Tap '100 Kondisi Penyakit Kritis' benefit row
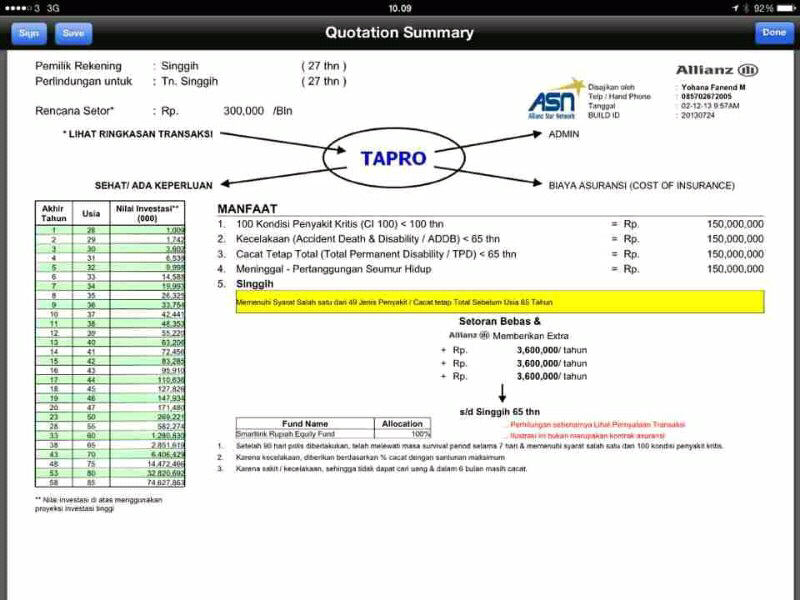The width and height of the screenshot is (800, 600). tap(490, 224)
